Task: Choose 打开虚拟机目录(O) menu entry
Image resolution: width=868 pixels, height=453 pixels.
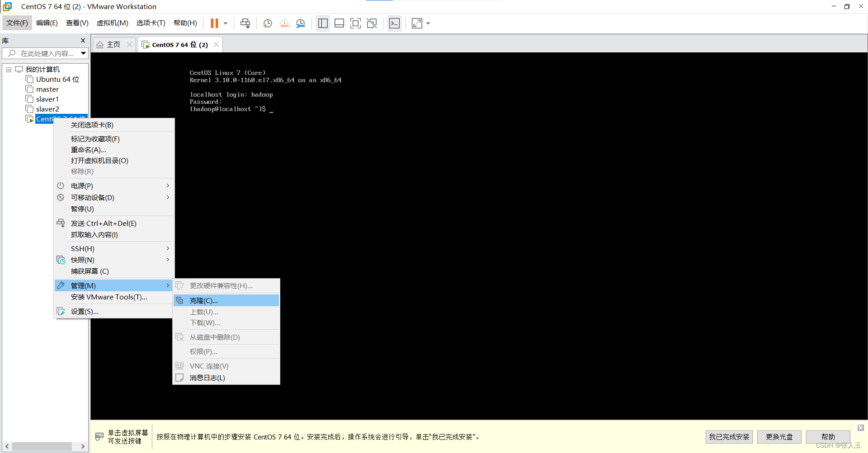Action: pyautogui.click(x=114, y=160)
